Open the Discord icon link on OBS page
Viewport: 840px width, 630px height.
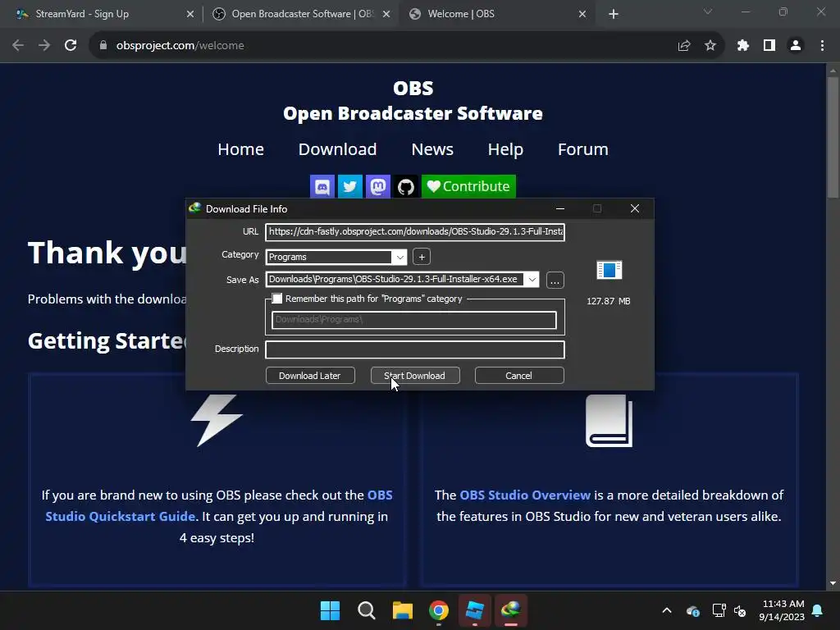322,186
